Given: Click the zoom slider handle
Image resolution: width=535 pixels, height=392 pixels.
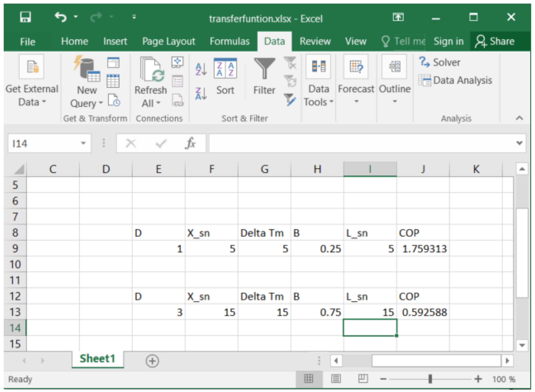Looking at the screenshot, I should [430, 379].
